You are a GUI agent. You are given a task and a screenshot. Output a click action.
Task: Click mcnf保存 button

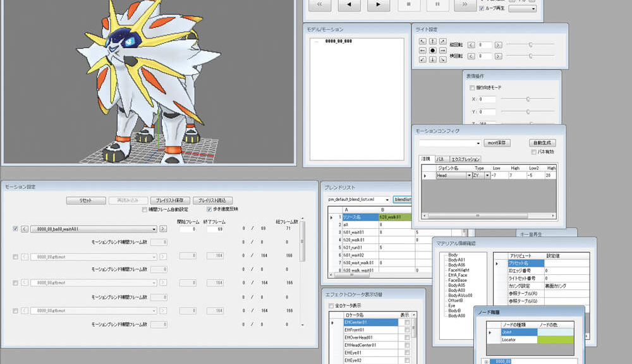pyautogui.click(x=497, y=143)
